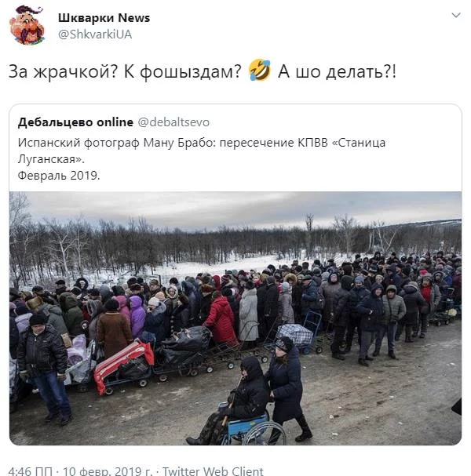Open the quoted tweet text about Ману Брабо
The height and width of the screenshot is (476, 471).
[202, 151]
